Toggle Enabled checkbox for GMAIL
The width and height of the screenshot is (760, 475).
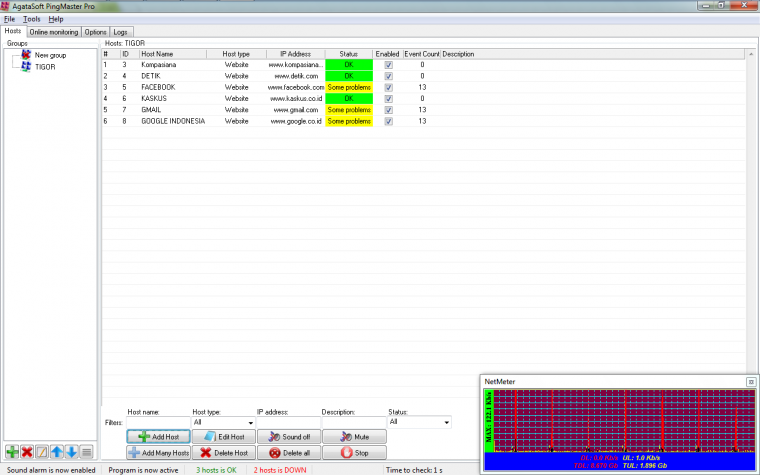(x=388, y=110)
